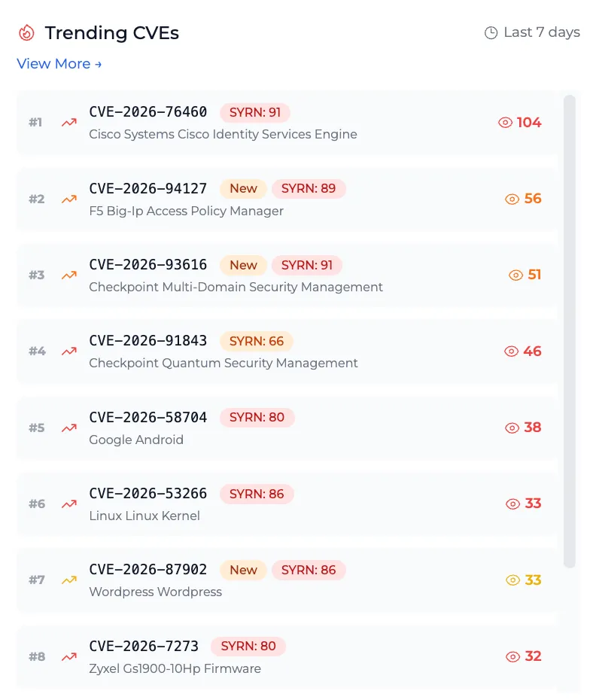Select the New badge on CVE-2026-94127
This screenshot has width=599, height=700.
(x=243, y=188)
